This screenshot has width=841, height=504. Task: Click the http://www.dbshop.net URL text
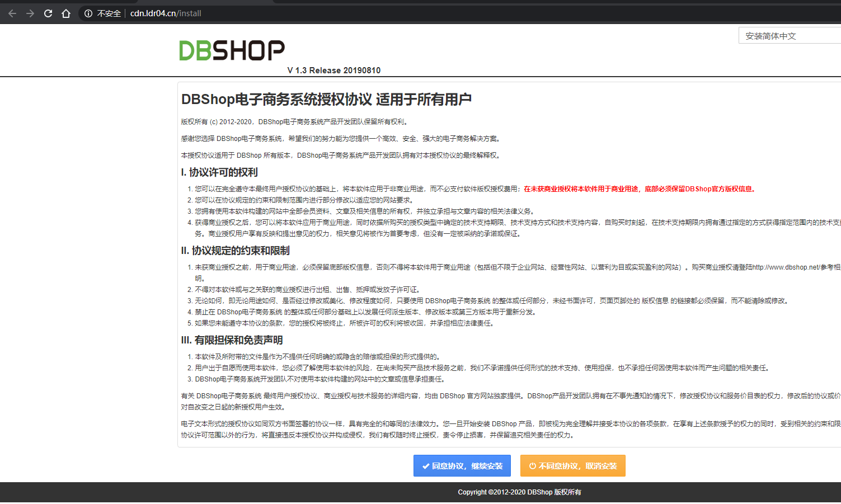pos(786,267)
